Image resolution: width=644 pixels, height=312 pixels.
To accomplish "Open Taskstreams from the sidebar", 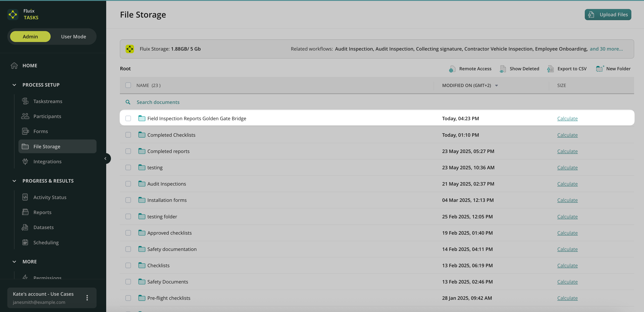I will point(47,101).
